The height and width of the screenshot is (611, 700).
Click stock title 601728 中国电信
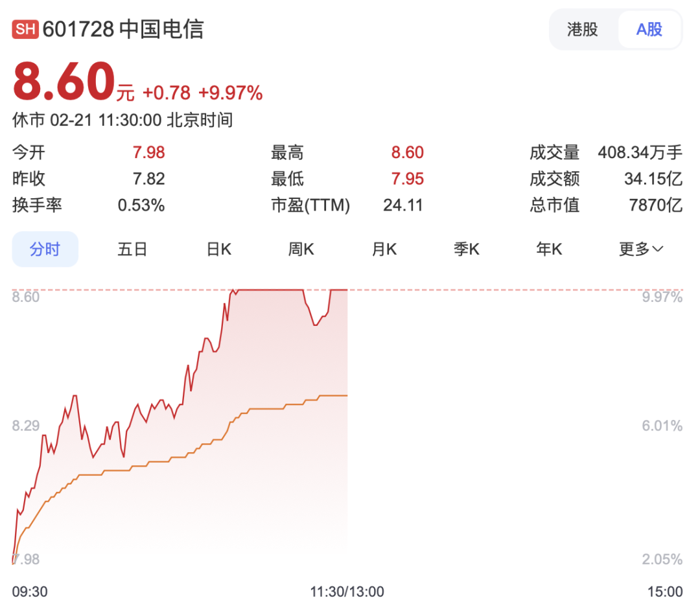123,29
